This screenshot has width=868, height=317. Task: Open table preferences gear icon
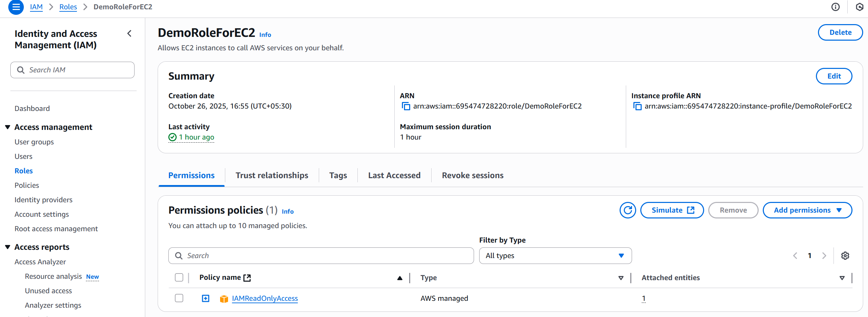[845, 256]
